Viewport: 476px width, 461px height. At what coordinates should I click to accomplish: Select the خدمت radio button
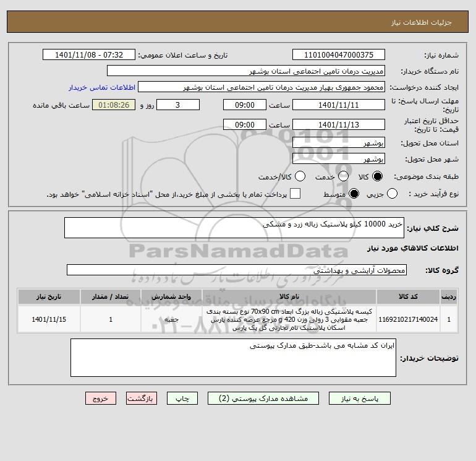(x=343, y=176)
